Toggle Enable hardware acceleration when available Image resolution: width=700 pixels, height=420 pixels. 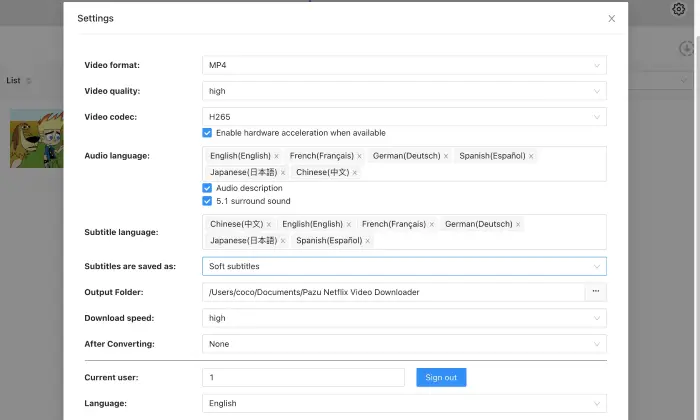point(207,133)
